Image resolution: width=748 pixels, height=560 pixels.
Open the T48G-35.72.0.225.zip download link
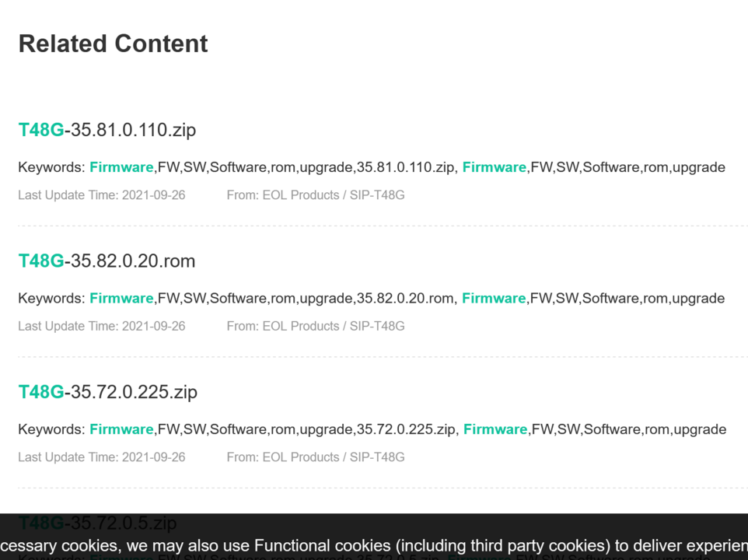pyautogui.click(x=108, y=391)
